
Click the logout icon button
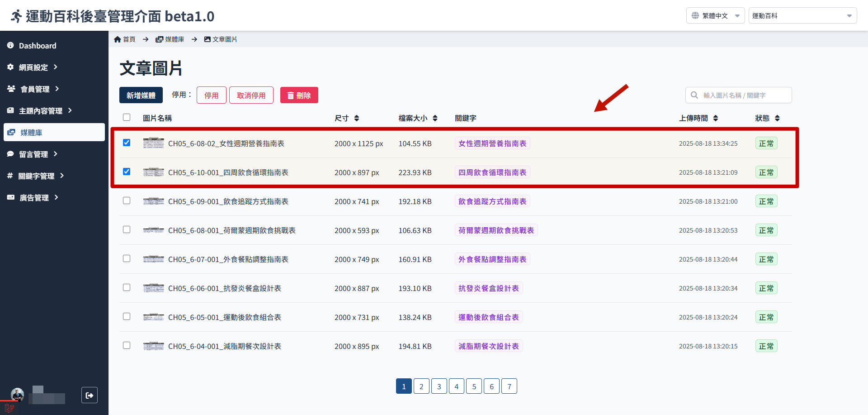[x=90, y=395]
